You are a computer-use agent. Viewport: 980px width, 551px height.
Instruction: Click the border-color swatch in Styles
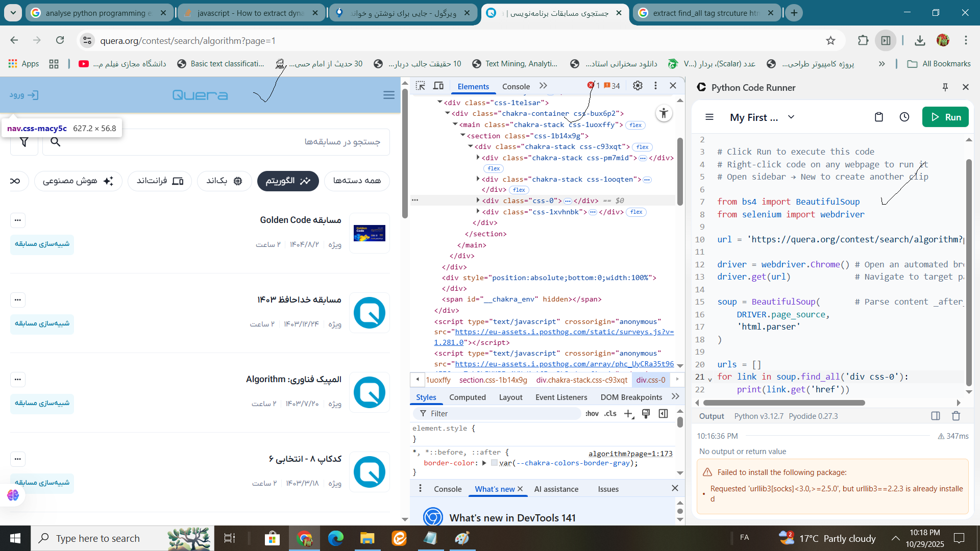coord(494,463)
